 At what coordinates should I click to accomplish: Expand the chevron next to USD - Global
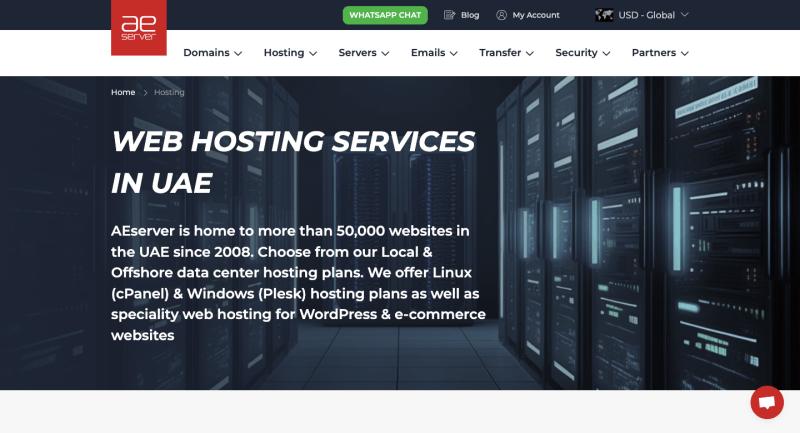coord(685,15)
